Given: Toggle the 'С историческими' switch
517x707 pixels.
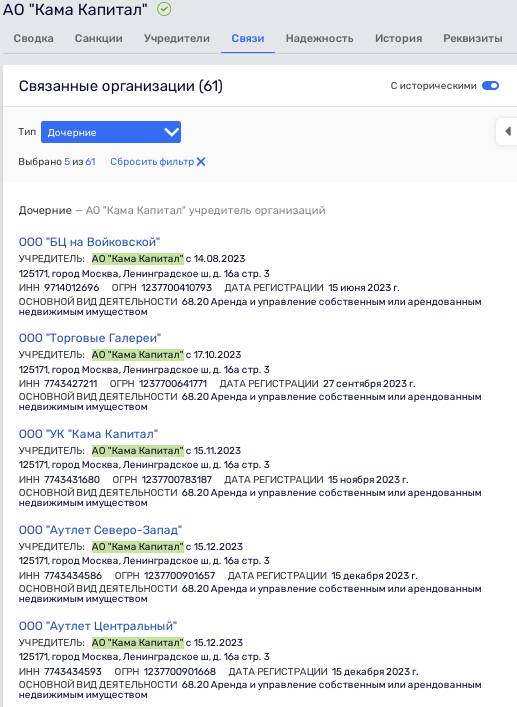Looking at the screenshot, I should click(490, 86).
